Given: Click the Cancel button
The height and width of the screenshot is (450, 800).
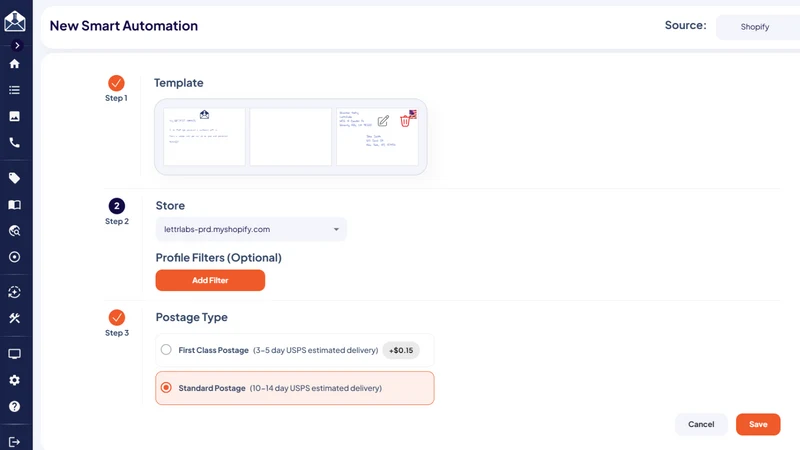Looking at the screenshot, I should tap(701, 424).
